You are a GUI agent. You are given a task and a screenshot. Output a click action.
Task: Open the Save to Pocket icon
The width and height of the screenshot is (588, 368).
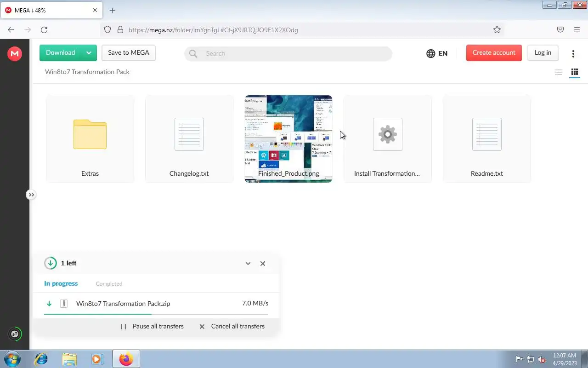[x=560, y=30]
